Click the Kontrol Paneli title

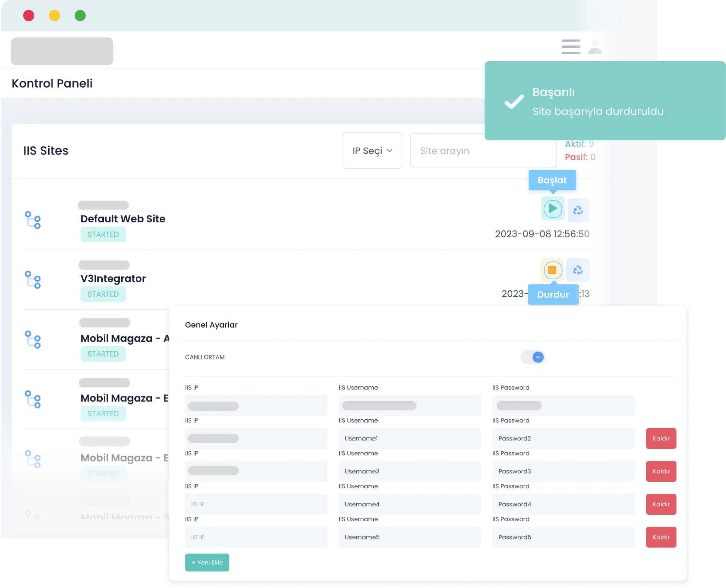[52, 83]
